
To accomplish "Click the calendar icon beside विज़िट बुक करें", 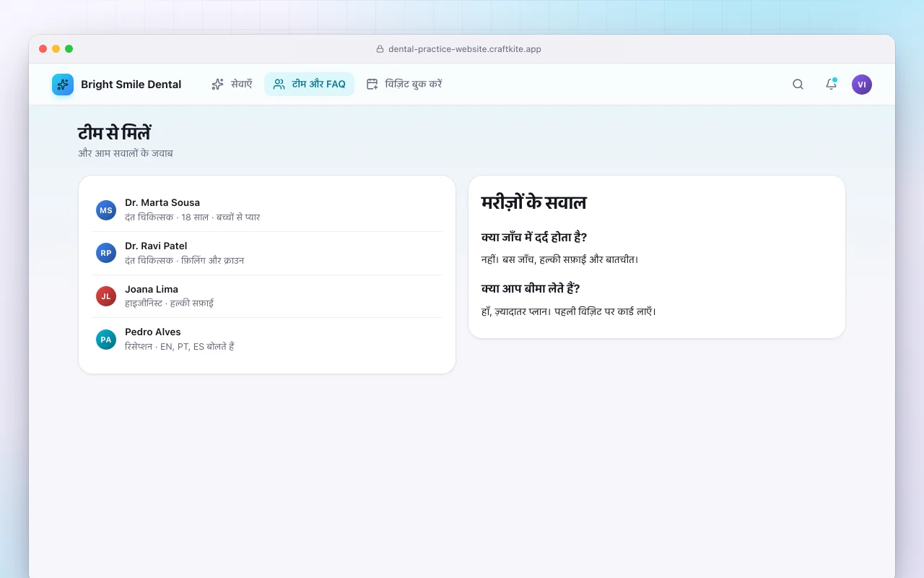I will pos(372,85).
